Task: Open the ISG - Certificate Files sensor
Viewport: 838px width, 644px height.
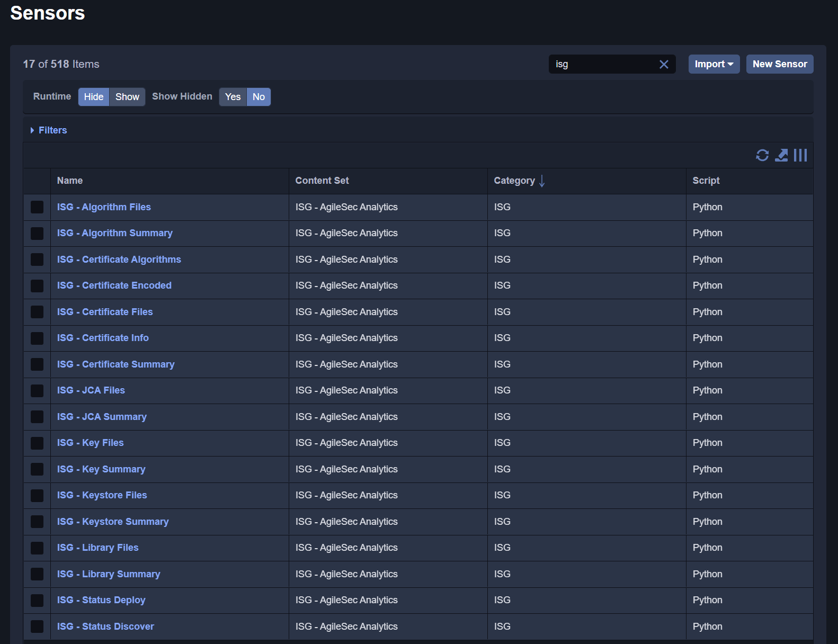Action: [x=105, y=312]
